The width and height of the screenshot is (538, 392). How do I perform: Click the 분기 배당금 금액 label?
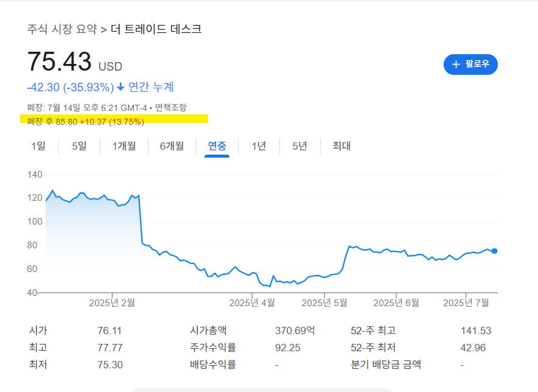[386, 364]
